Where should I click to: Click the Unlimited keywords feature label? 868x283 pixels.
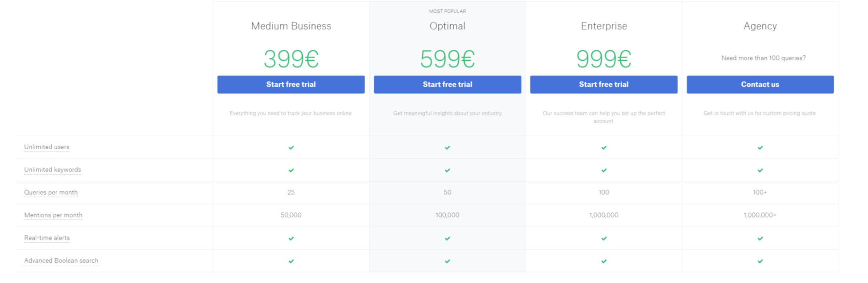click(x=53, y=170)
